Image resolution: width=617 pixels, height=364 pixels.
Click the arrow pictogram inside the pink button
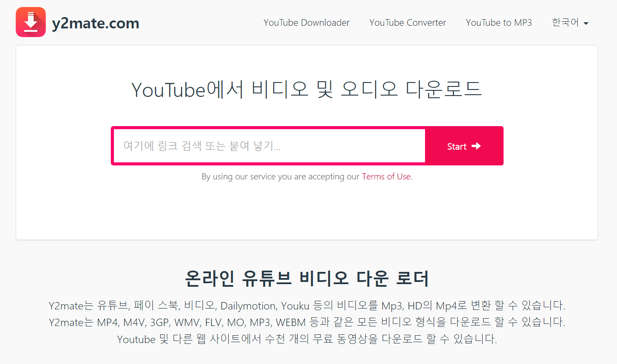point(476,146)
